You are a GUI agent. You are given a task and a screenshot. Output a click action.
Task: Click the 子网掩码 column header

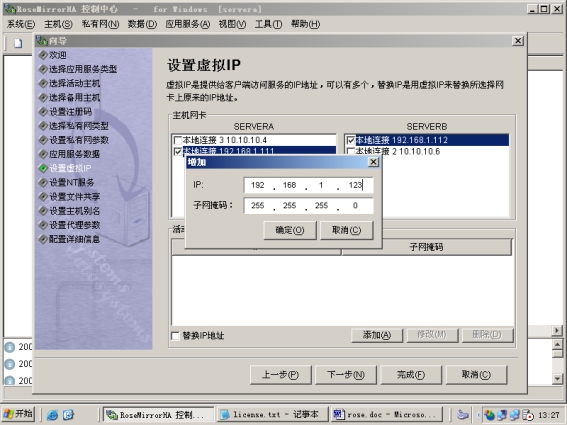[x=427, y=247]
